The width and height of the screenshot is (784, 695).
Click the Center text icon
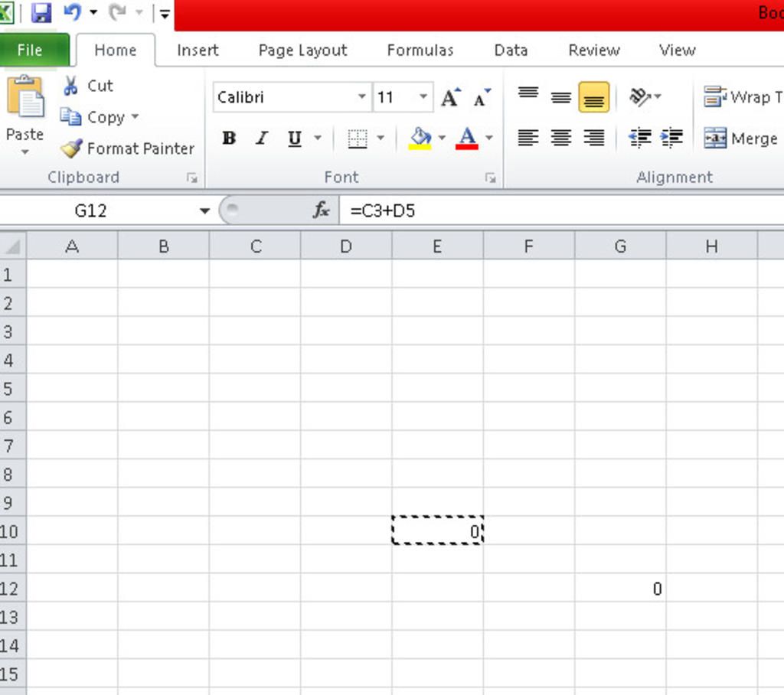pyautogui.click(x=561, y=138)
